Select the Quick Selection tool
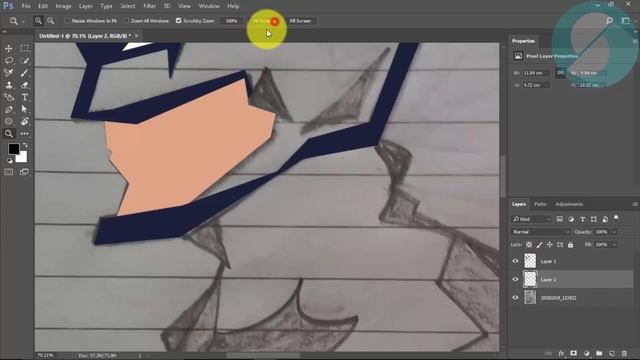Viewport: 640px width, 360px height. pyautogui.click(x=24, y=61)
